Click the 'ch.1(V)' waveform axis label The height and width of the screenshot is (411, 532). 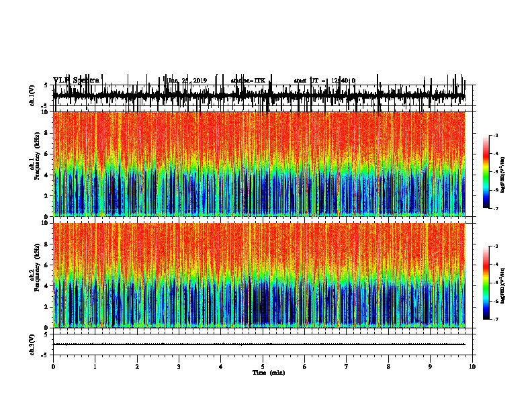click(x=32, y=95)
